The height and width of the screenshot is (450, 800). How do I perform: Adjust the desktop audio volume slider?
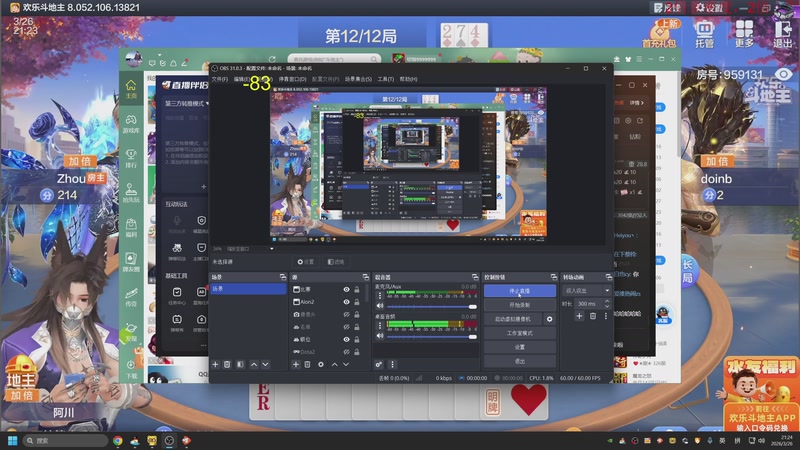click(432, 337)
